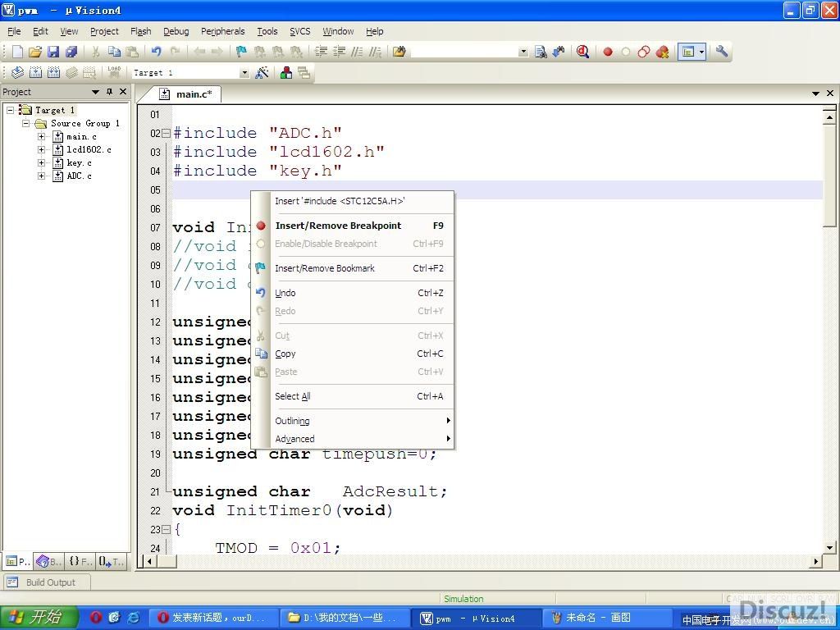
Task: Choose Select All in the context menu
Action: point(353,396)
